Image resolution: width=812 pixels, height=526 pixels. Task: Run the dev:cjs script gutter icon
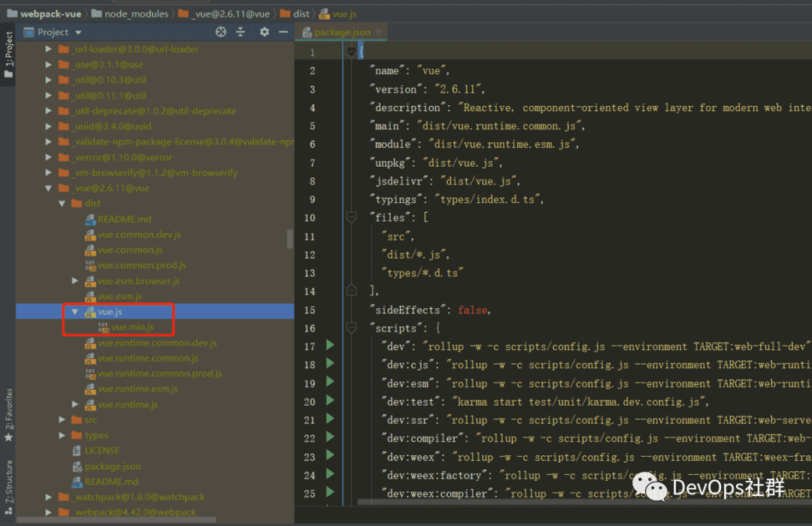[x=330, y=364]
